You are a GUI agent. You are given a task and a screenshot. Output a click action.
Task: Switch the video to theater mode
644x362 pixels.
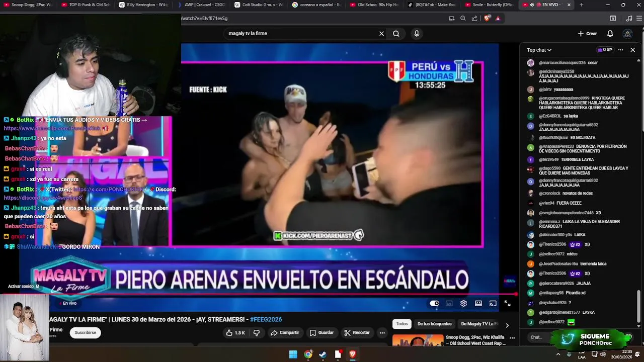pos(478,303)
